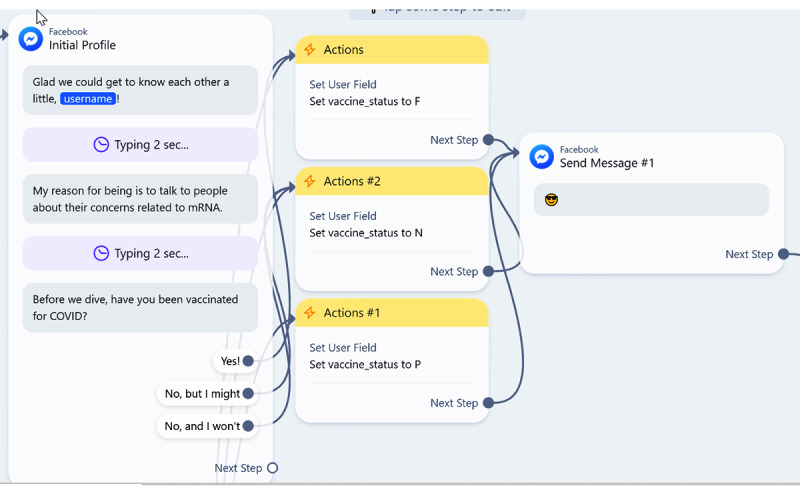Click the clock icon on first Typing delay
The width and height of the screenshot is (800, 492).
(x=101, y=144)
